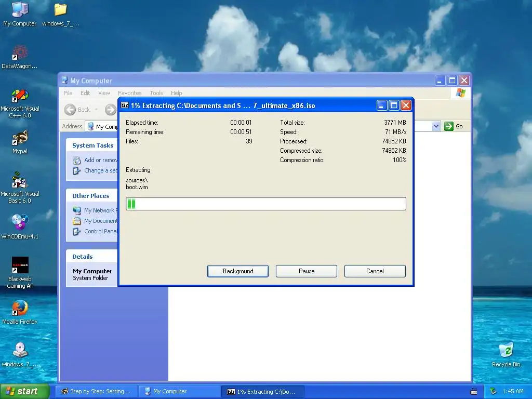Click the keyboard tray icon
This screenshot has width=532, height=399.
[474, 392]
